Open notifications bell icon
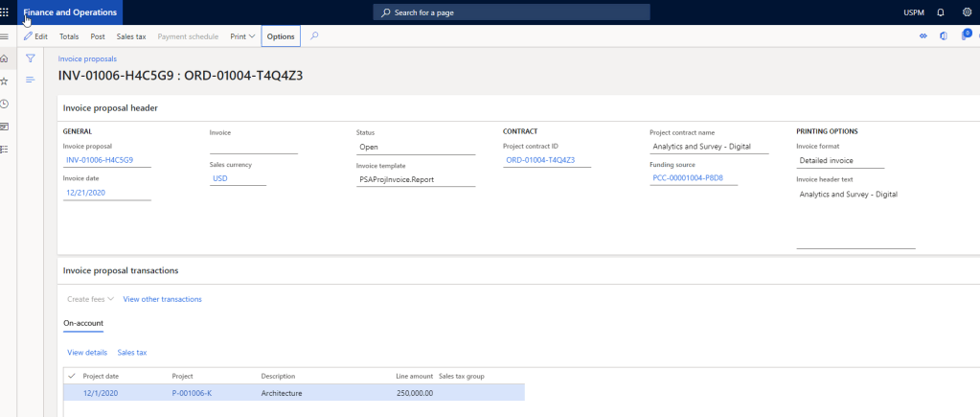980x417 pixels. click(x=940, y=12)
